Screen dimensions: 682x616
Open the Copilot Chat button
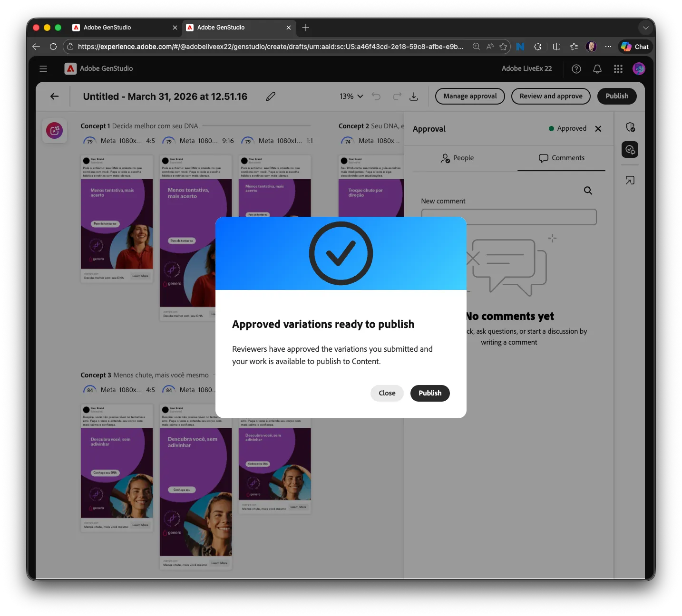(x=635, y=47)
